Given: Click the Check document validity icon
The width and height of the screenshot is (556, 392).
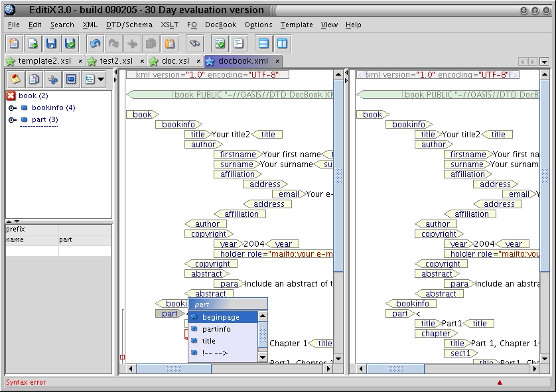Looking at the screenshot, I should 220,44.
